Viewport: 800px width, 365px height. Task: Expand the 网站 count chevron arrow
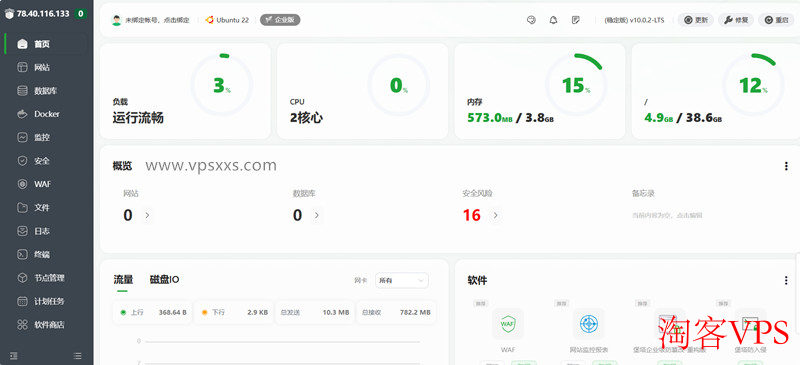pyautogui.click(x=147, y=215)
